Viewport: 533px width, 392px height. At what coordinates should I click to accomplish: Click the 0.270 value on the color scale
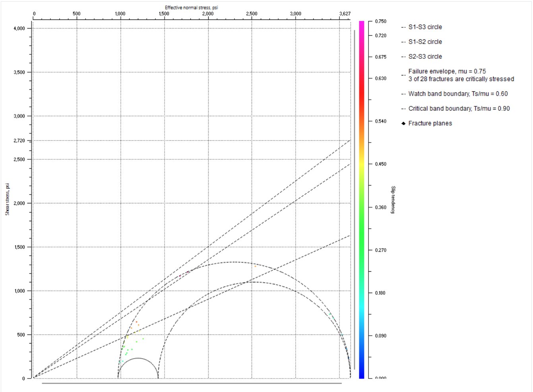[x=380, y=250]
